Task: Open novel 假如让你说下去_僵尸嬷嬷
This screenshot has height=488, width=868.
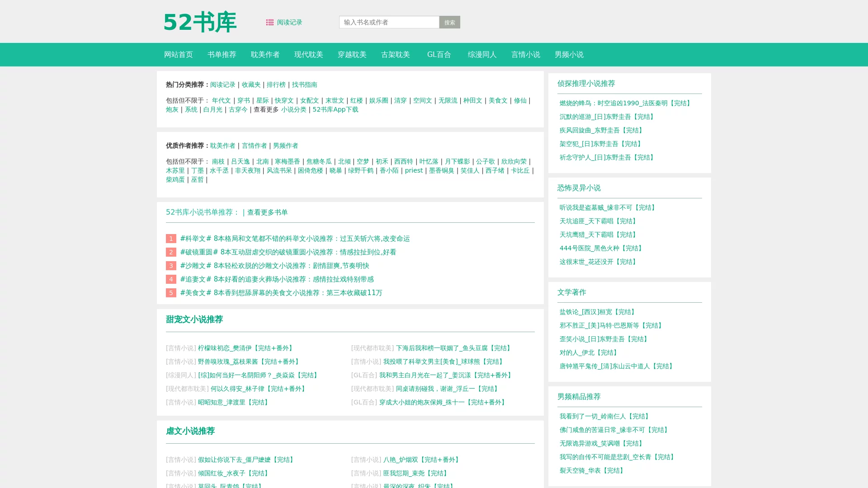Action: point(247,460)
